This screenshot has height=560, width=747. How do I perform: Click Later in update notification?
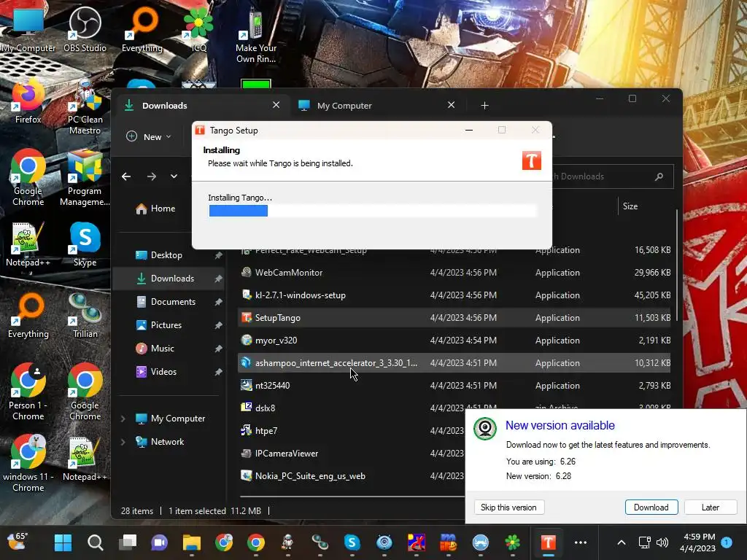(711, 507)
